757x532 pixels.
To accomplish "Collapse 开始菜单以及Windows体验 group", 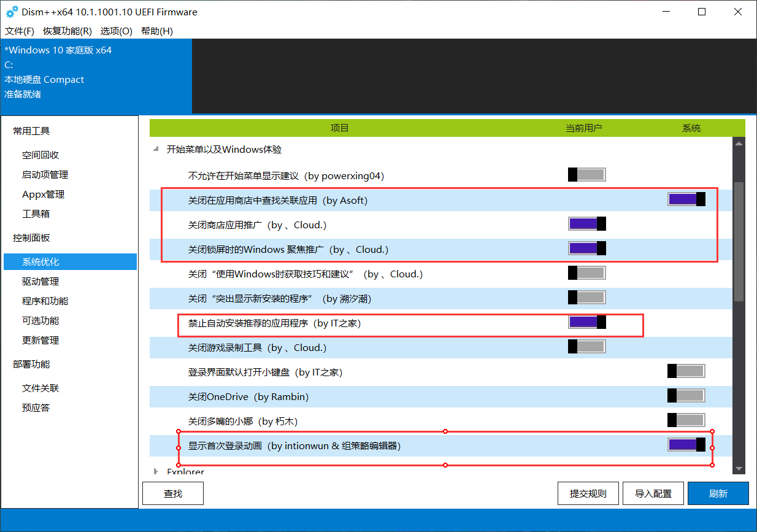I will [x=156, y=149].
